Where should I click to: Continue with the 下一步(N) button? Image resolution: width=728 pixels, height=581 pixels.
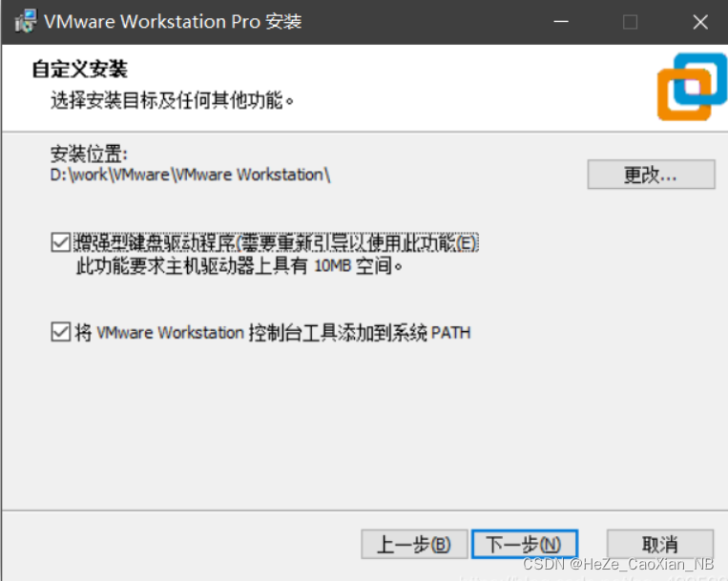525,545
